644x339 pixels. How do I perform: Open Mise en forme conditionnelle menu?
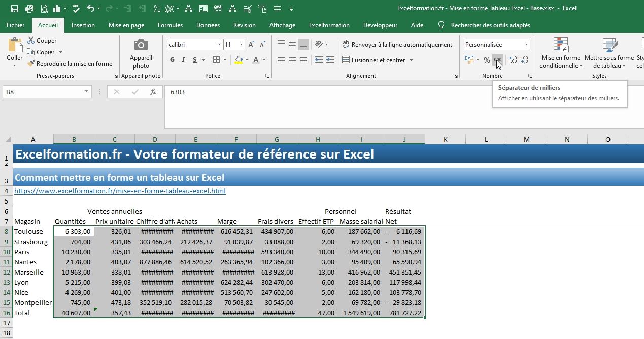561,53
